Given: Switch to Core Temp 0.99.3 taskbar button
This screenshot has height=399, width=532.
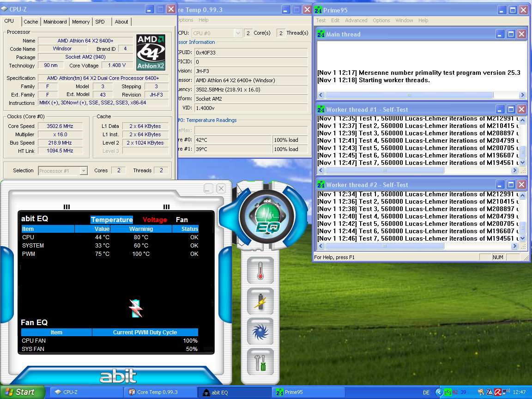Looking at the screenshot, I should click(x=160, y=392).
